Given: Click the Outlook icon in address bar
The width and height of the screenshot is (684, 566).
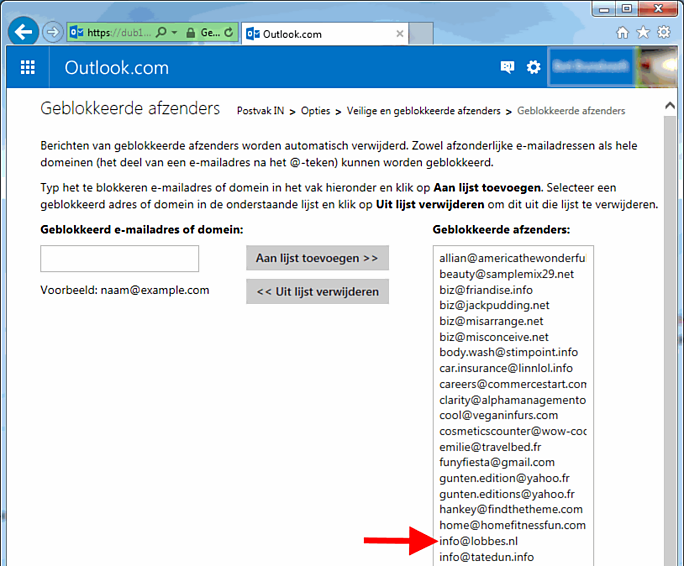Looking at the screenshot, I should tap(77, 32).
